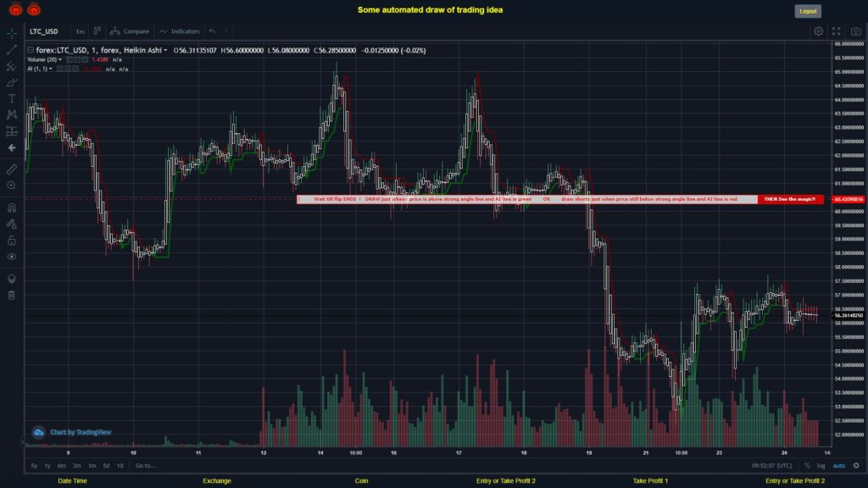The width and height of the screenshot is (868, 488).
Task: Click the Take Profit 1 column header
Action: coord(650,481)
